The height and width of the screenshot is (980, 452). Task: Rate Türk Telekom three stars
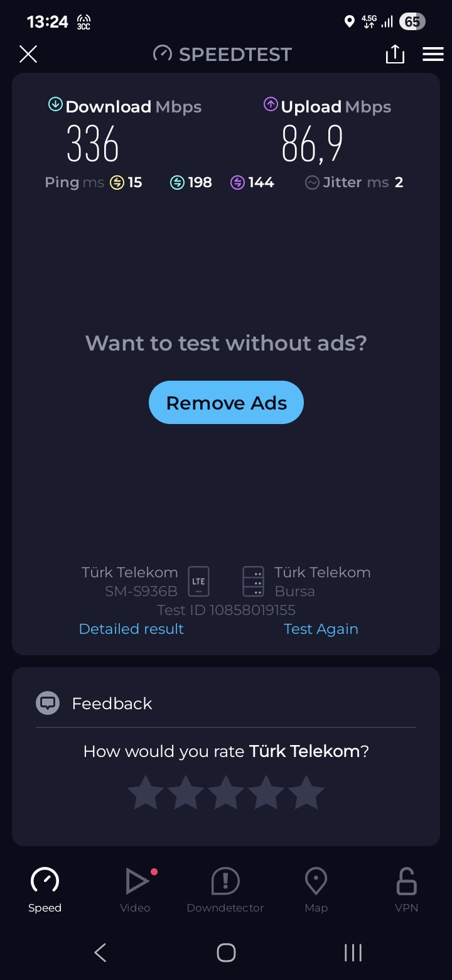[x=226, y=792]
